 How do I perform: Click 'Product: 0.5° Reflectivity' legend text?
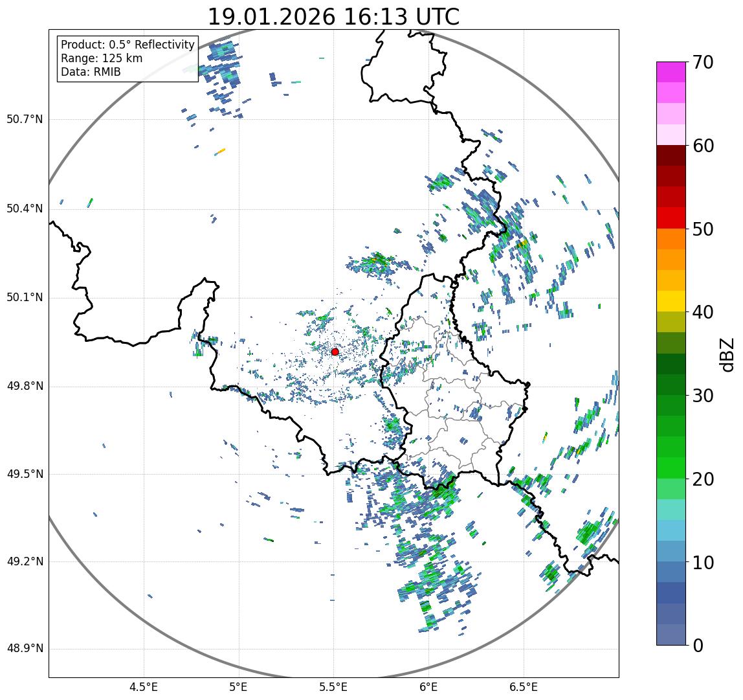click(128, 45)
